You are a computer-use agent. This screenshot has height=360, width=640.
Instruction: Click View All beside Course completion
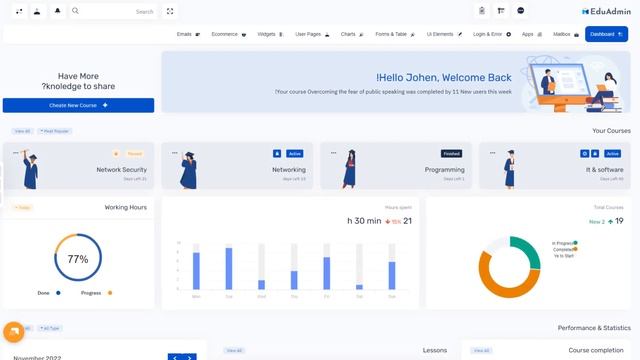(482, 351)
